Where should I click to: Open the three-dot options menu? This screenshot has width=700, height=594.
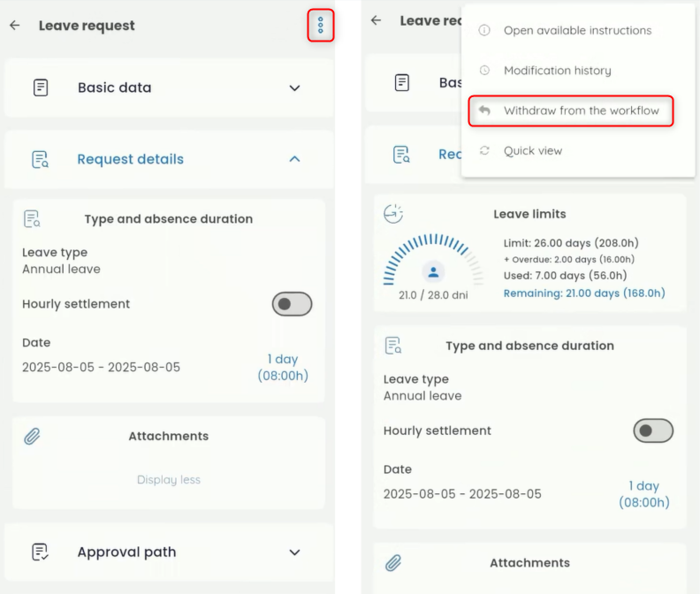pyautogui.click(x=320, y=26)
